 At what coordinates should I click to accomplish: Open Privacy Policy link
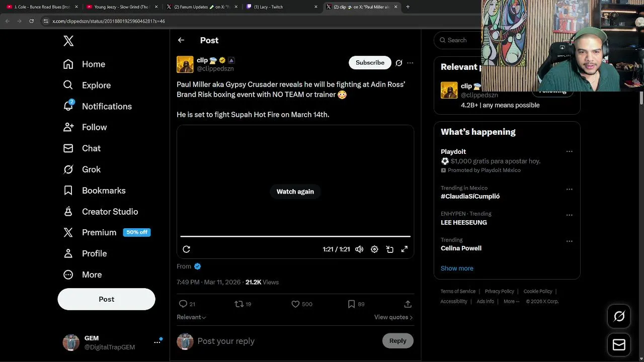click(x=499, y=292)
